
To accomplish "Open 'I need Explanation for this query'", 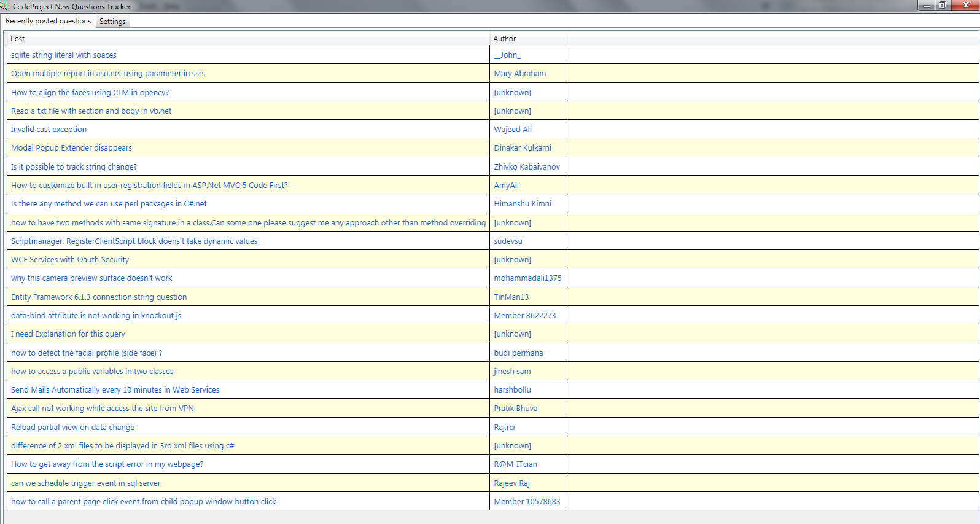I will (x=68, y=334).
